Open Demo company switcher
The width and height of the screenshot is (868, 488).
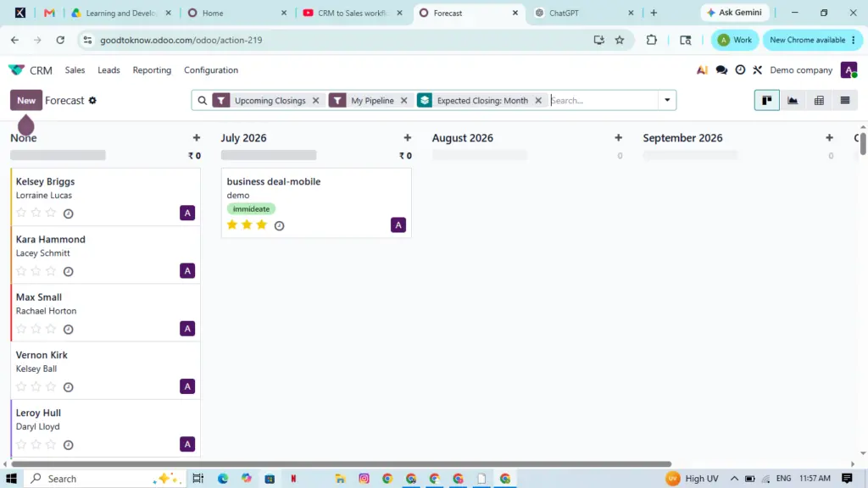coord(801,69)
